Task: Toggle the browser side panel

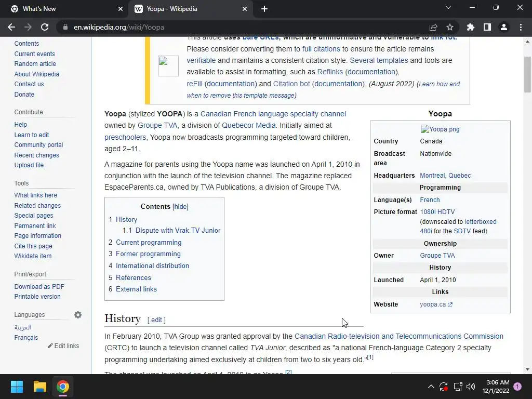Action: pyautogui.click(x=487, y=27)
